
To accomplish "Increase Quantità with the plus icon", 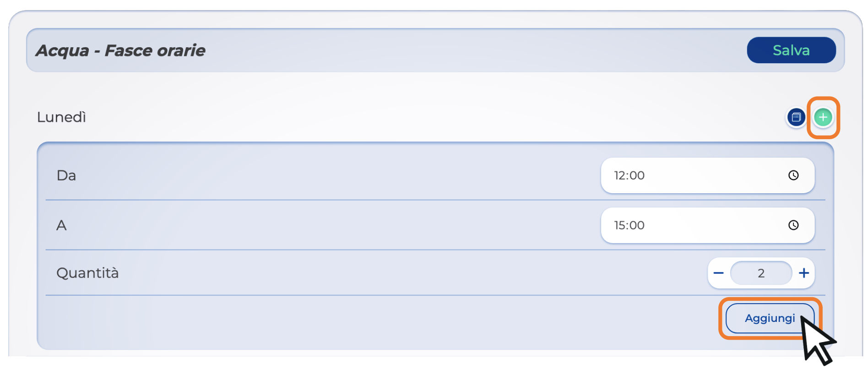I will coord(804,273).
